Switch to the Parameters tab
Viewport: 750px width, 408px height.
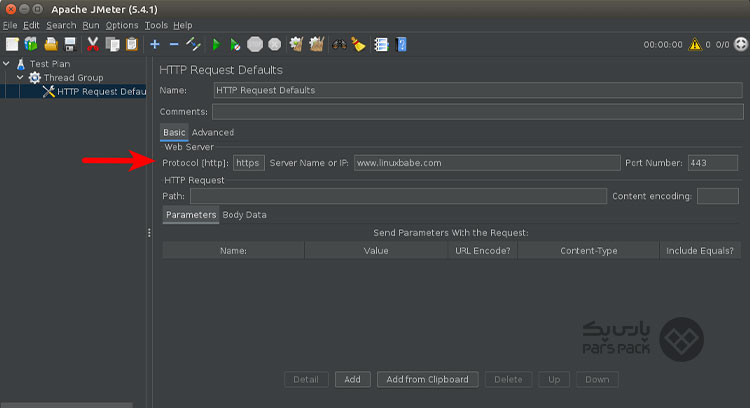point(191,215)
